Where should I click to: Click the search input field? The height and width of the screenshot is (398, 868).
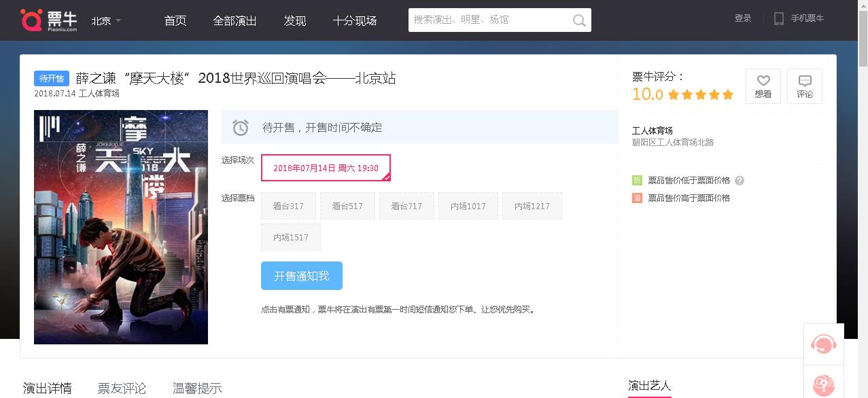489,20
